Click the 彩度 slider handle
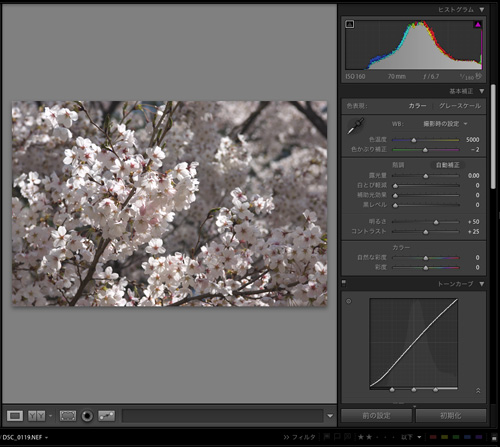500x447 pixels. (x=426, y=268)
